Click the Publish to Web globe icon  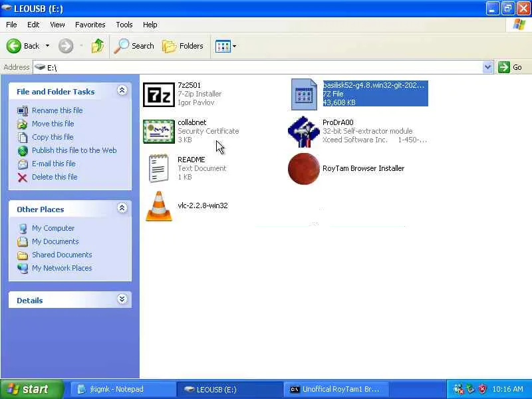point(23,151)
